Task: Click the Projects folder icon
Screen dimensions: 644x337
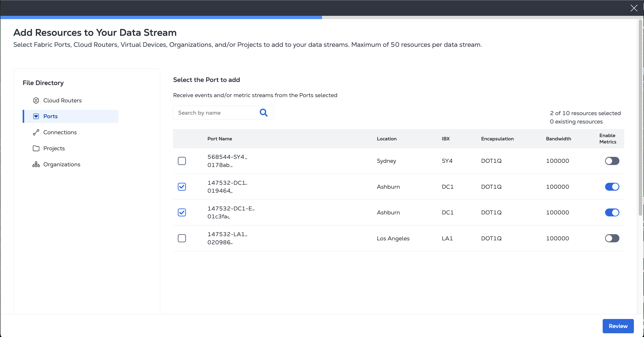Action: point(36,148)
